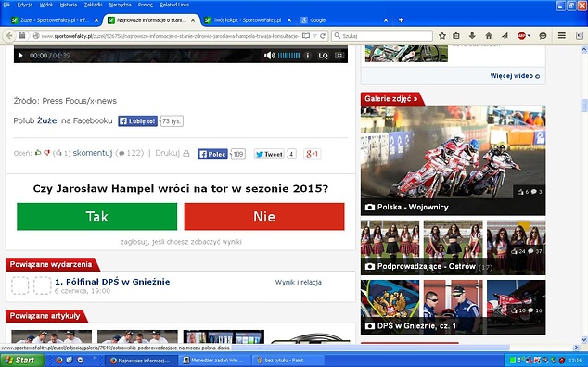Bookmark page with the star icon
Image resolution: width=588 pixels, height=367 pixels.
442,36
